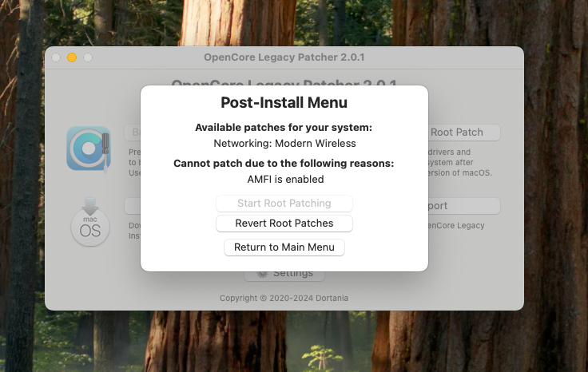Viewport: 588px width, 372px height.
Task: Click the 'AMFI is enabled' reason text
Action: click(285, 180)
